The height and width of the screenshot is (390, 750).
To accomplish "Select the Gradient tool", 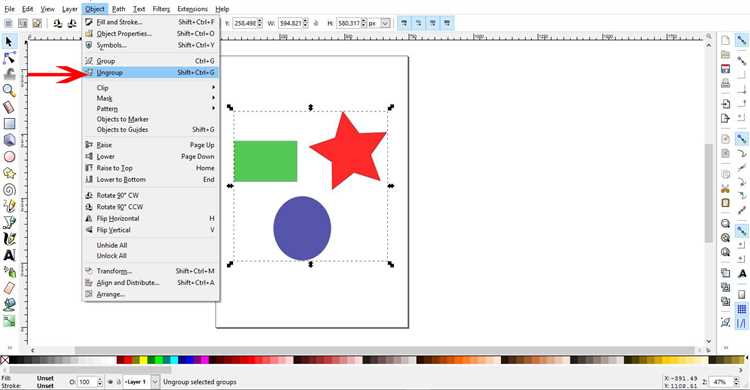I will tap(9, 321).
